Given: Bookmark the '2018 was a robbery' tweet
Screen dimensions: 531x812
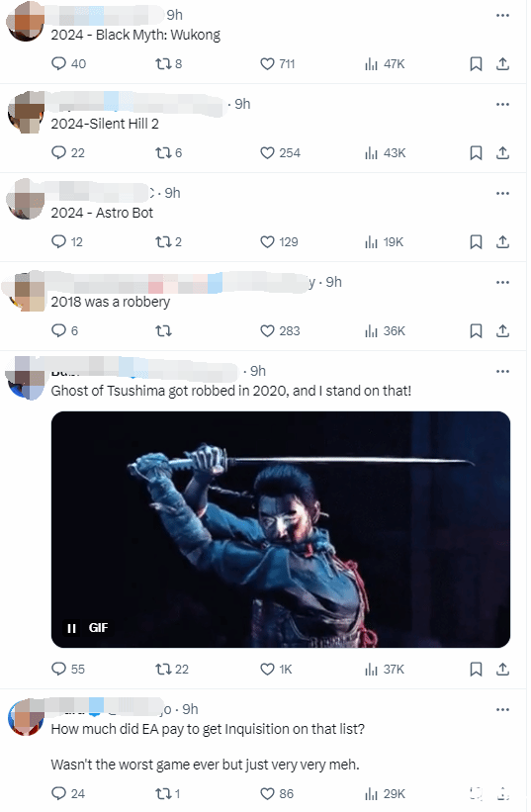Looking at the screenshot, I should [476, 331].
